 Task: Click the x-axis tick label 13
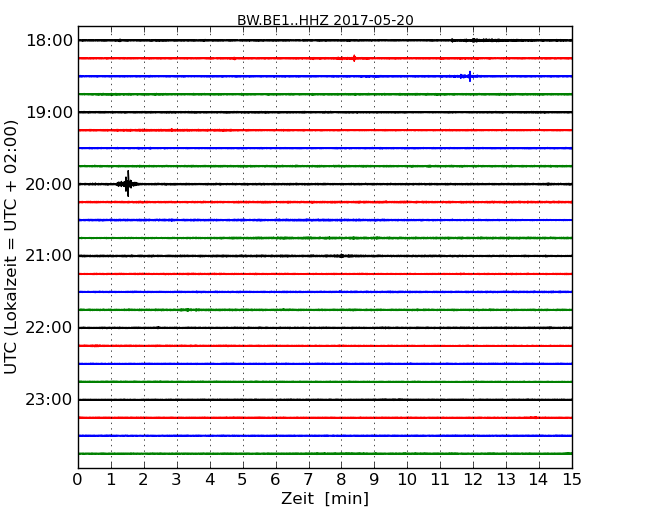point(506,480)
